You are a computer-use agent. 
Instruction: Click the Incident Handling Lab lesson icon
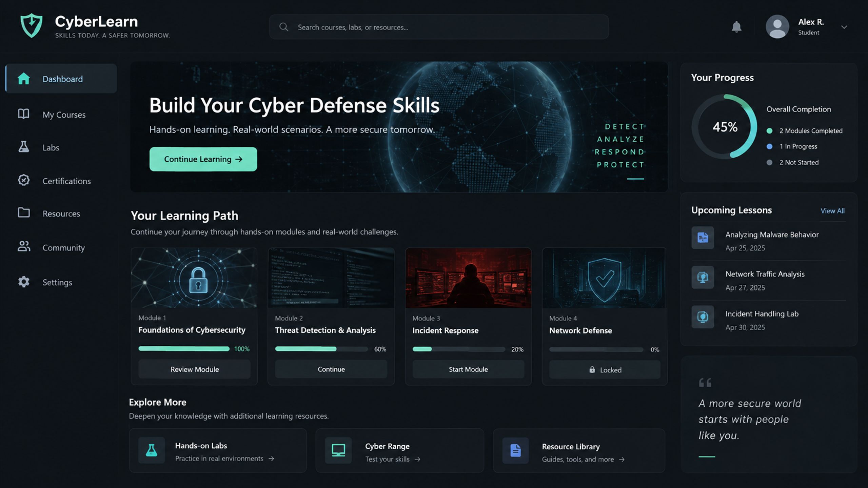click(703, 317)
